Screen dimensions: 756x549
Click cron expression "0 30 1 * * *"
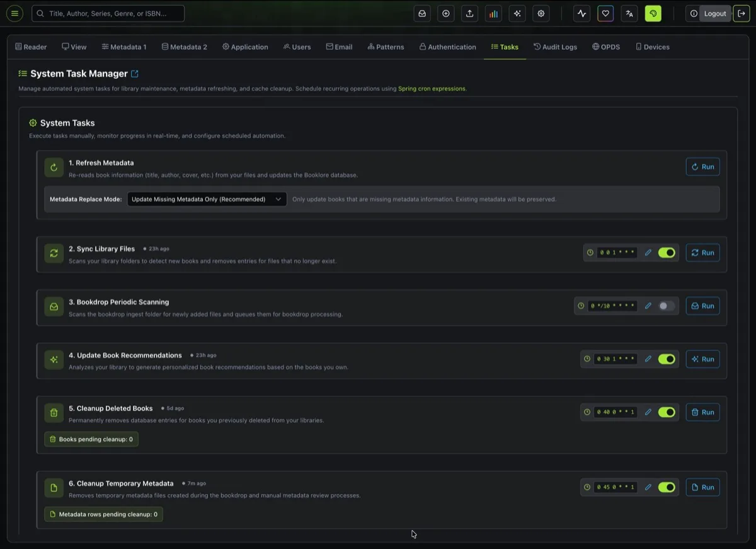[615, 359]
